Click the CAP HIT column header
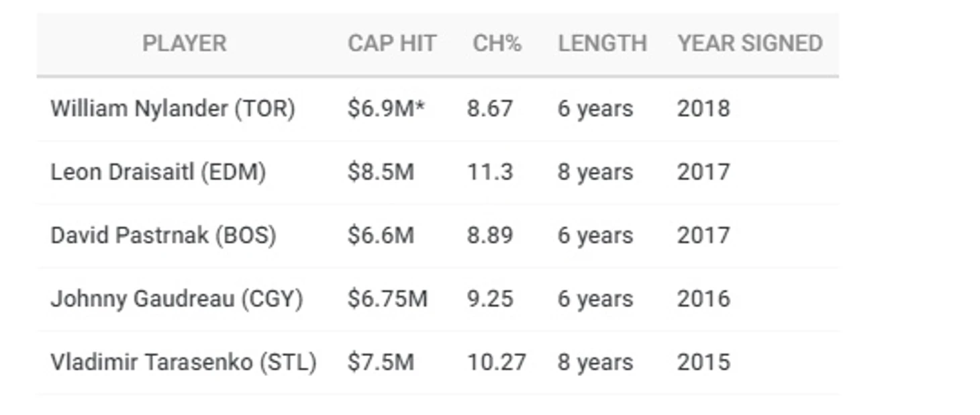Screen dimensions: 980x415 click(391, 44)
